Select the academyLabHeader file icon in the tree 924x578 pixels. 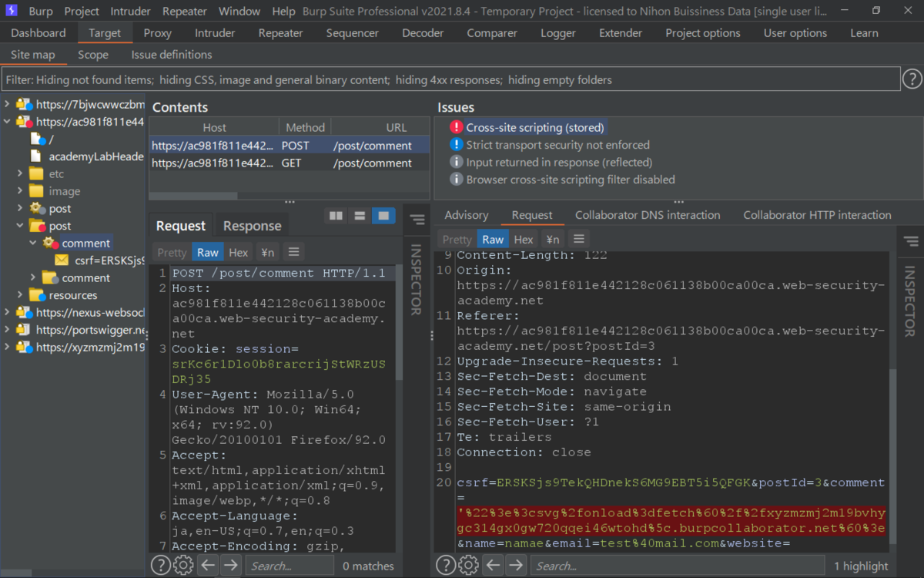[x=36, y=156]
